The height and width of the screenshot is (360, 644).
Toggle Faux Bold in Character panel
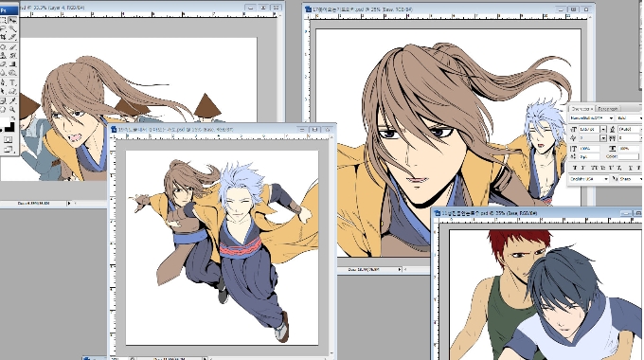click(575, 168)
